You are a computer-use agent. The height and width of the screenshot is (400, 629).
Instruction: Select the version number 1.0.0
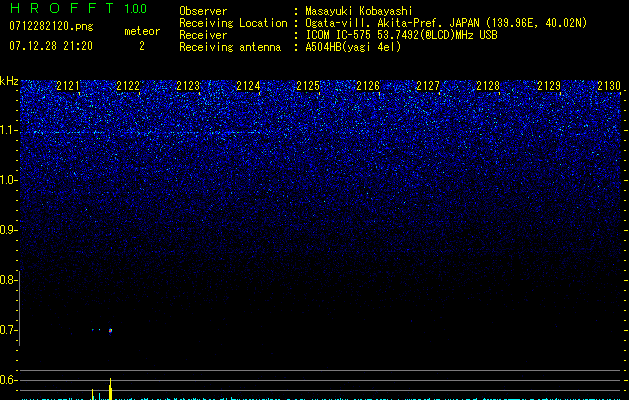tap(135, 9)
